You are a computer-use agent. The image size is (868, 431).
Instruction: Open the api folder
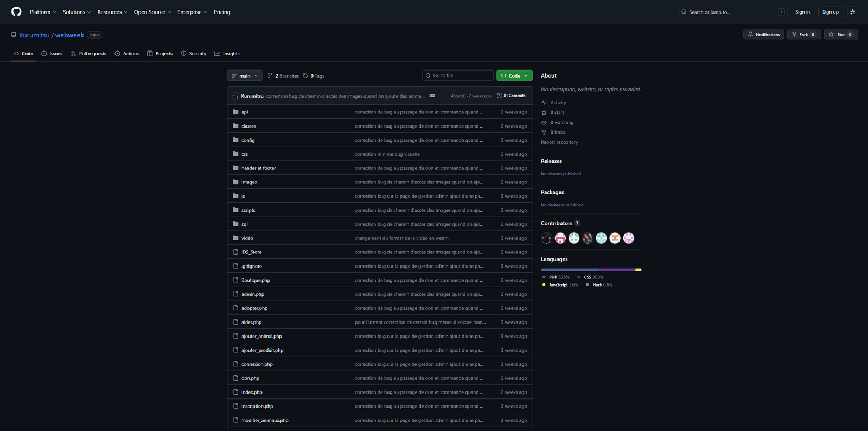245,112
